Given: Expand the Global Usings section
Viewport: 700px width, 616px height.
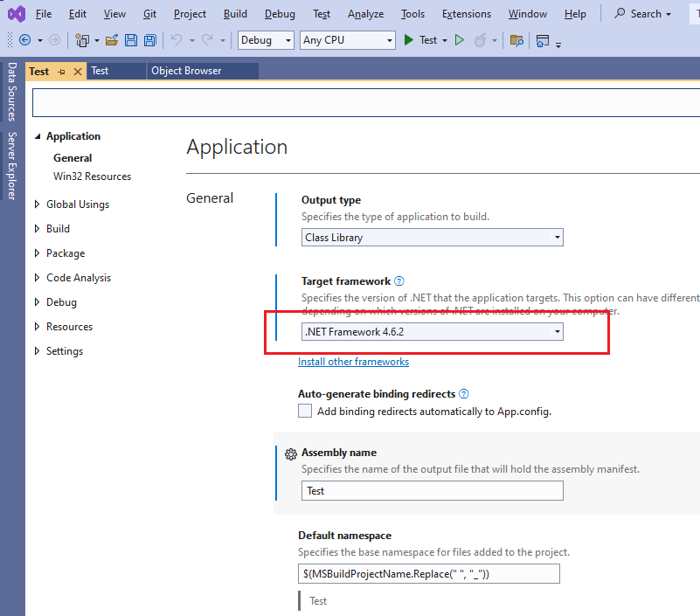Looking at the screenshot, I should point(37,204).
